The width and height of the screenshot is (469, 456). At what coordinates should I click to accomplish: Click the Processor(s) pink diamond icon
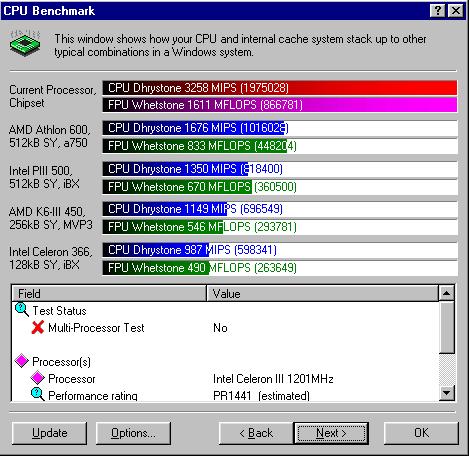22,361
